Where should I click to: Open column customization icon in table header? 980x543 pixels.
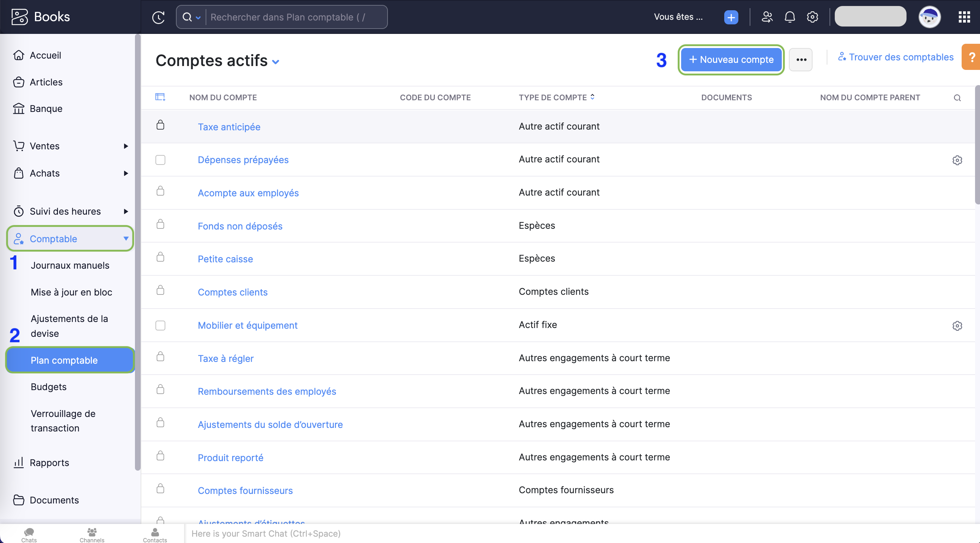click(160, 97)
